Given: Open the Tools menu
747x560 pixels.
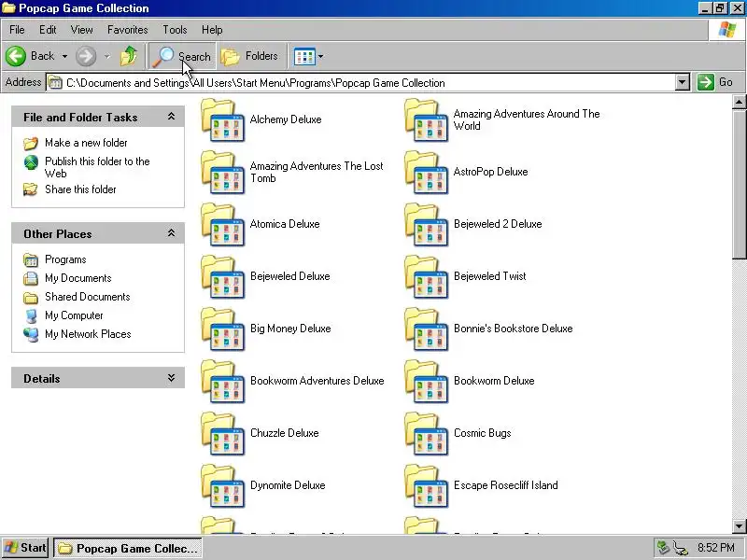Looking at the screenshot, I should click(175, 30).
